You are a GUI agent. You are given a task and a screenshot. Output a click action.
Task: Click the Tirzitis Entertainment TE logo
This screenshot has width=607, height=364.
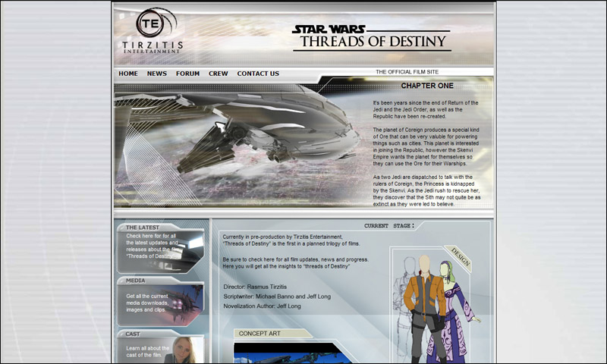(153, 31)
